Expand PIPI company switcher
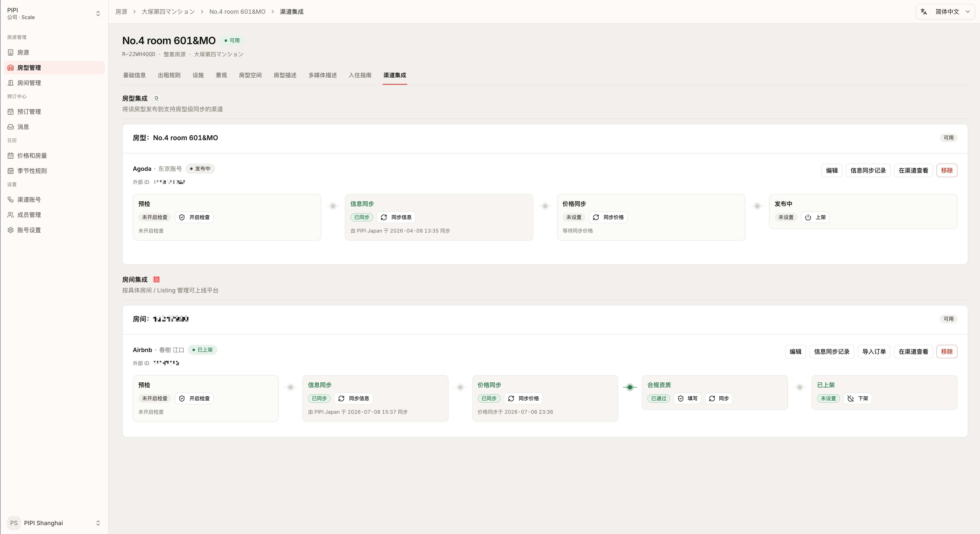The height and width of the screenshot is (534, 980). click(x=54, y=14)
